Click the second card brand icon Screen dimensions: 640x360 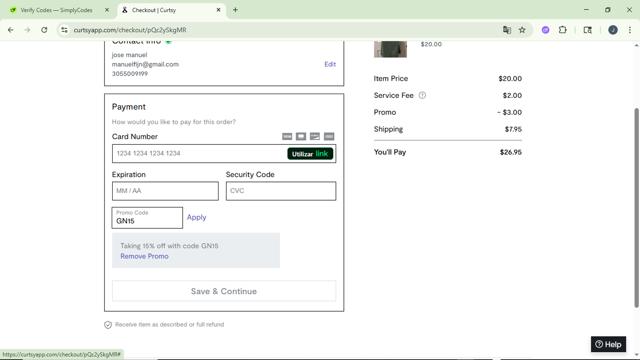click(301, 136)
